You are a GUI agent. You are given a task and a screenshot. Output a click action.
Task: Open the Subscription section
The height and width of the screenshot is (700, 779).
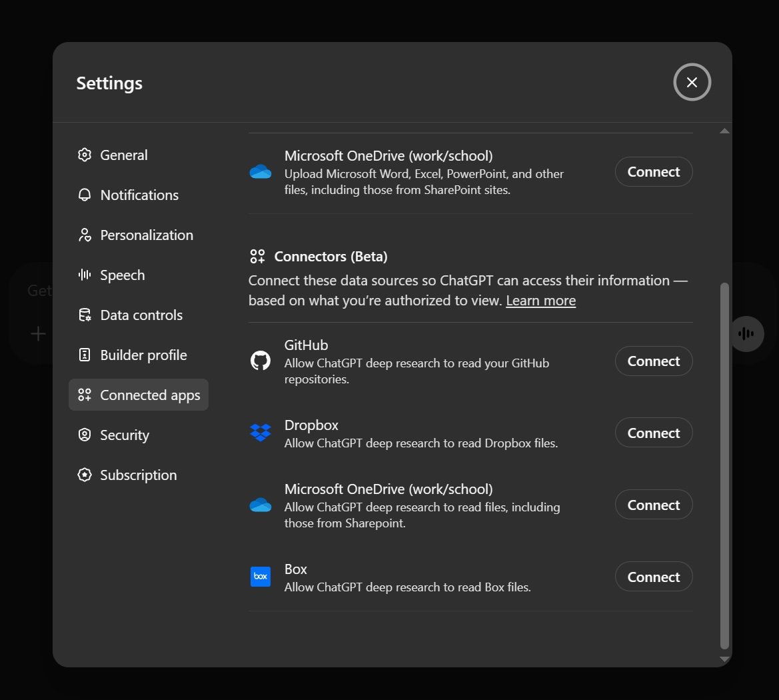(x=138, y=475)
